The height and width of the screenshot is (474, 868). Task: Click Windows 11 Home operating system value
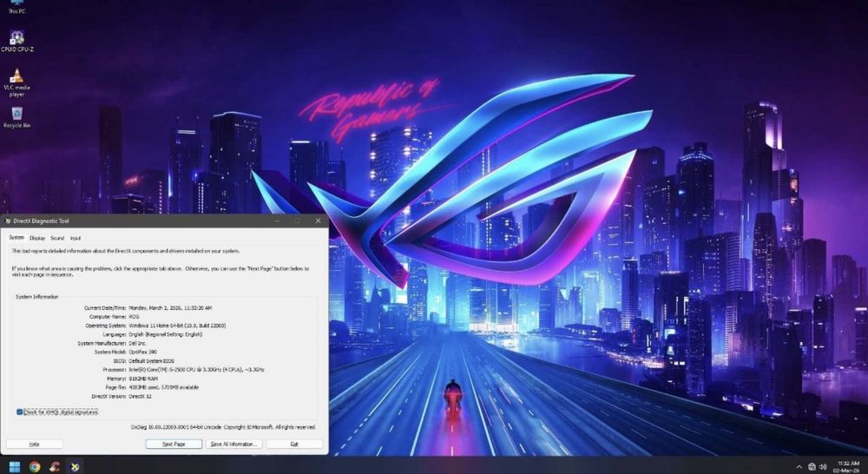177,326
